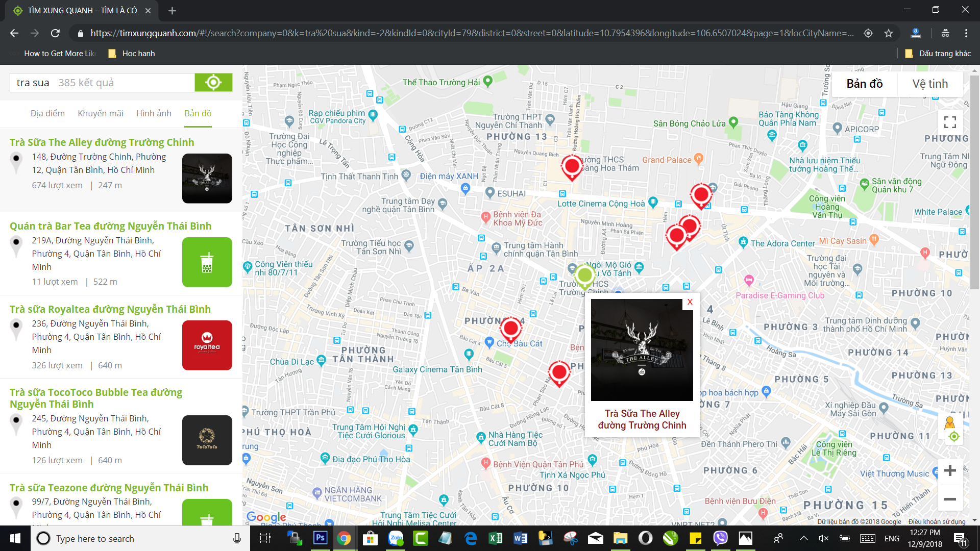980x551 pixels.
Task: Open Photoshop from the taskbar
Action: 320,538
